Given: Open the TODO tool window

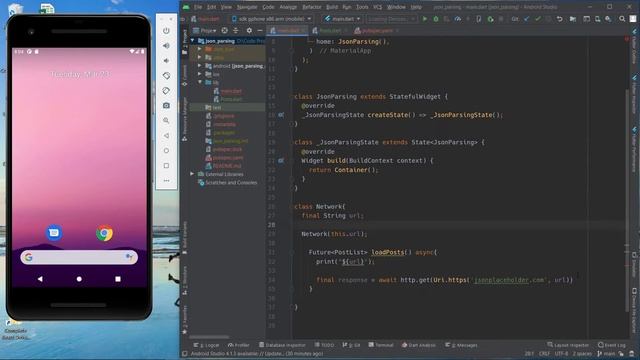Looking at the screenshot, I should [x=324, y=345].
